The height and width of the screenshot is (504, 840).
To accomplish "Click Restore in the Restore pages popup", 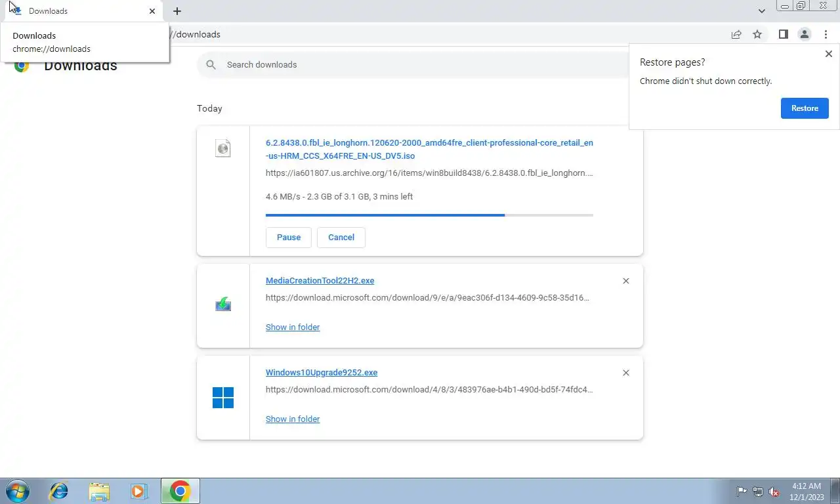I will pos(805,108).
